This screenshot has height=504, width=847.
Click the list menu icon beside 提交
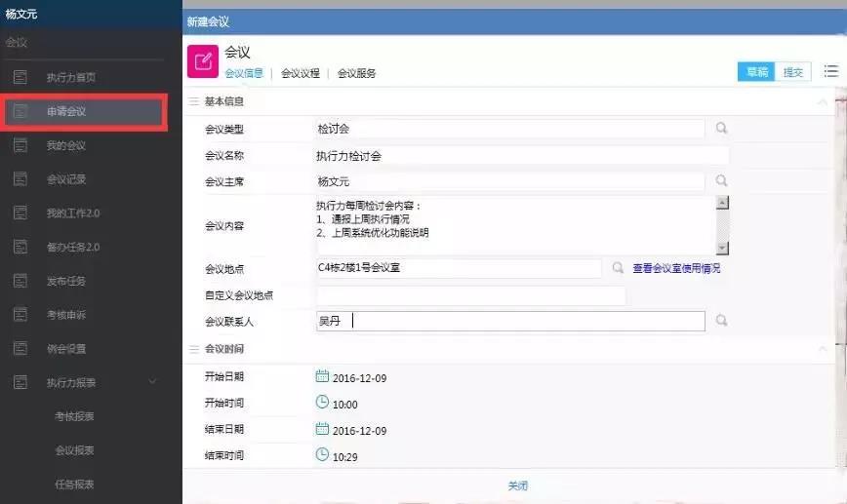[831, 71]
